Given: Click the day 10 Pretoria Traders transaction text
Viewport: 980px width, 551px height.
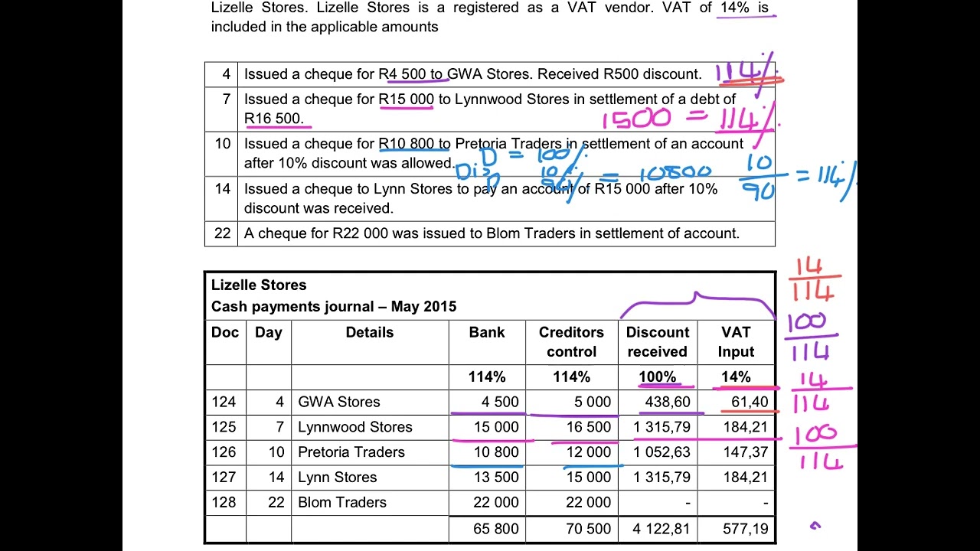Looking at the screenshot, I should pyautogui.click(x=494, y=153).
